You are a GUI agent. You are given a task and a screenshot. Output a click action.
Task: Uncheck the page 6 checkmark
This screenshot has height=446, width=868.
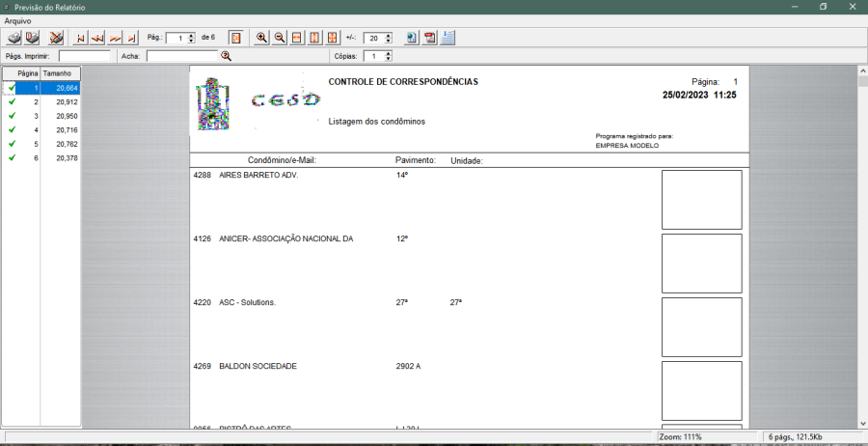(12, 157)
